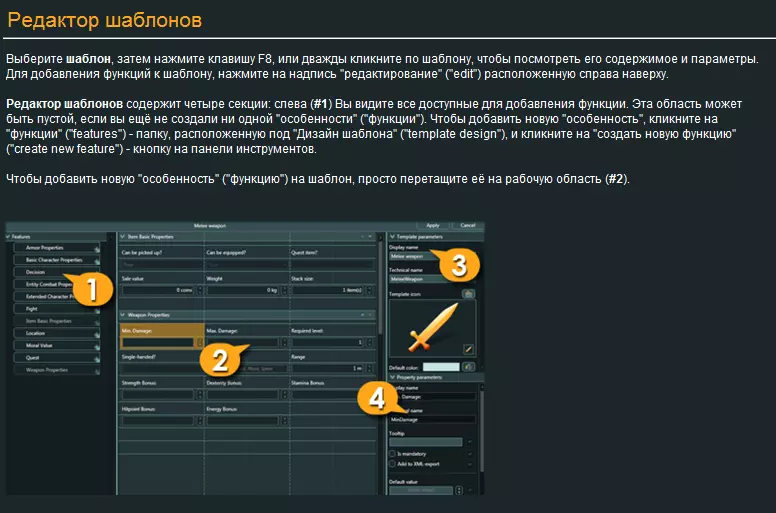Click the move-down arrow on Weapon Properties header
This screenshot has height=513, width=776.
[370, 315]
